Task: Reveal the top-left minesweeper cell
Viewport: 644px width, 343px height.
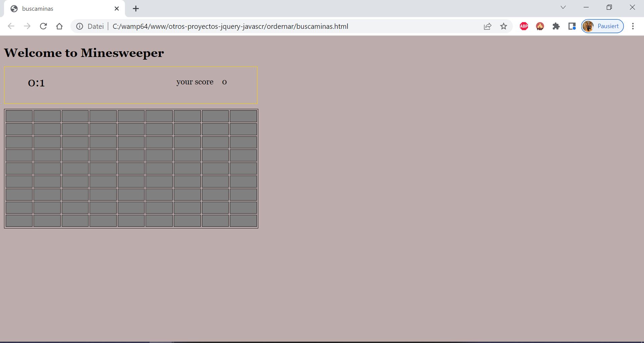Action: [x=19, y=116]
